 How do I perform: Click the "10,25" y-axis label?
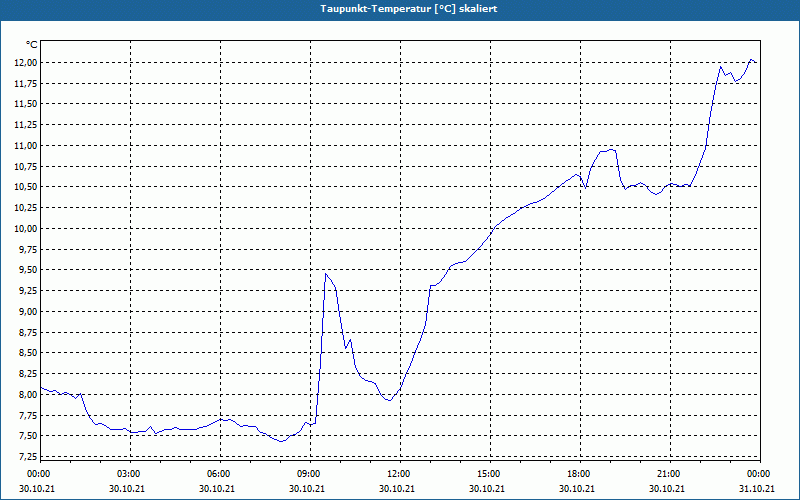[27, 208]
